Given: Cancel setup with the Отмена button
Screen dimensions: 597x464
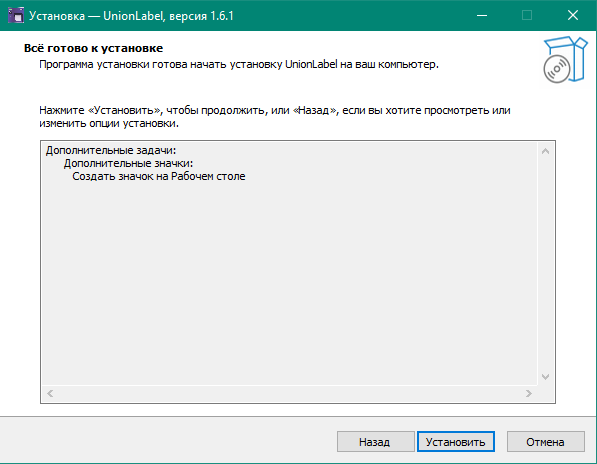Looking at the screenshot, I should [546, 442].
